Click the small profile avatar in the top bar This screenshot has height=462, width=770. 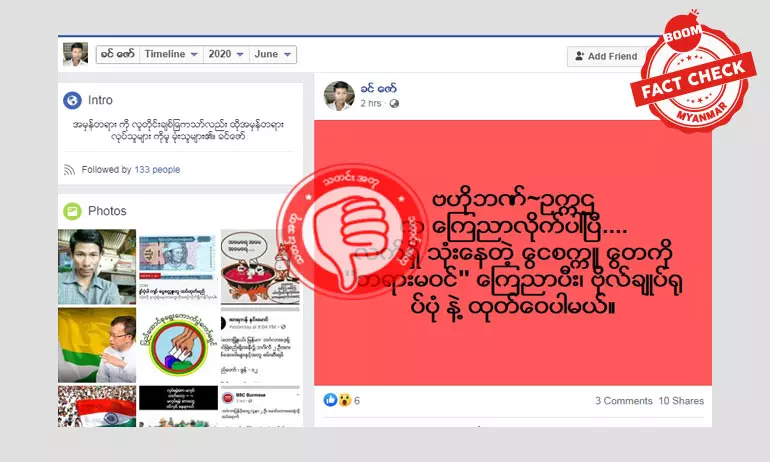coord(75,54)
